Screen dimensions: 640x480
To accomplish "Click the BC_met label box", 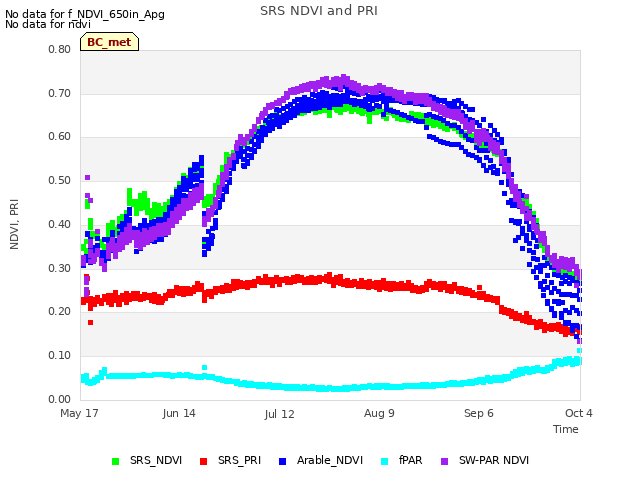I will (109, 42).
